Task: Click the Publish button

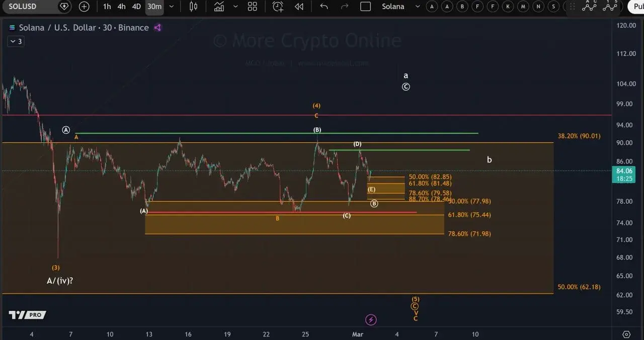Action: 637,7
